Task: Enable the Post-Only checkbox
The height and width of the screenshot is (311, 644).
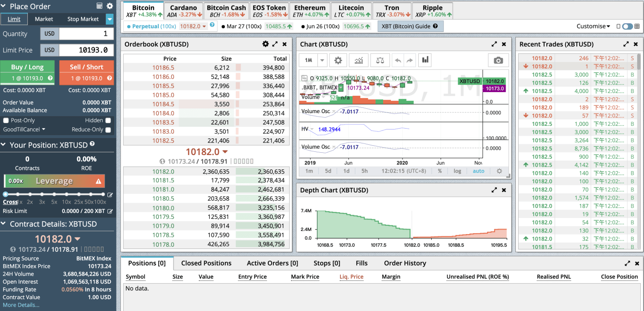Action: [6, 120]
